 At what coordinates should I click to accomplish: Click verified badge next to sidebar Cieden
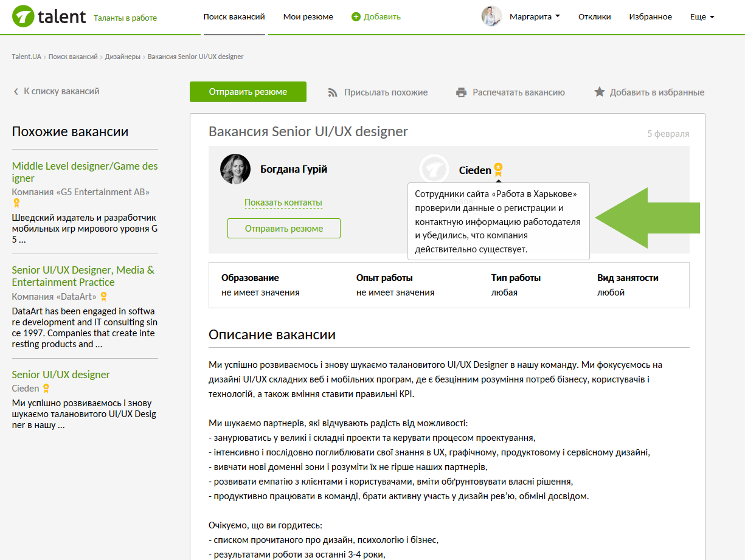pos(46,389)
